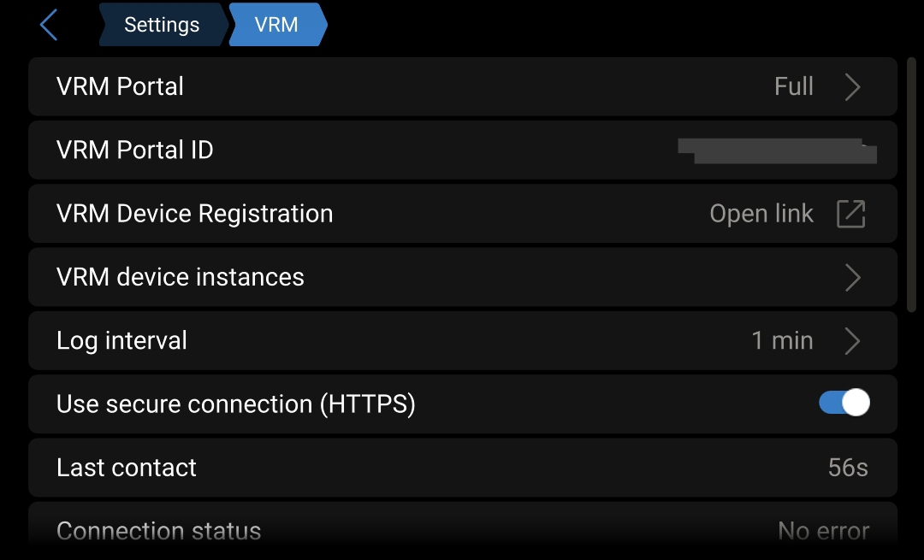Click the Open link text
The image size is (924, 560).
click(761, 214)
